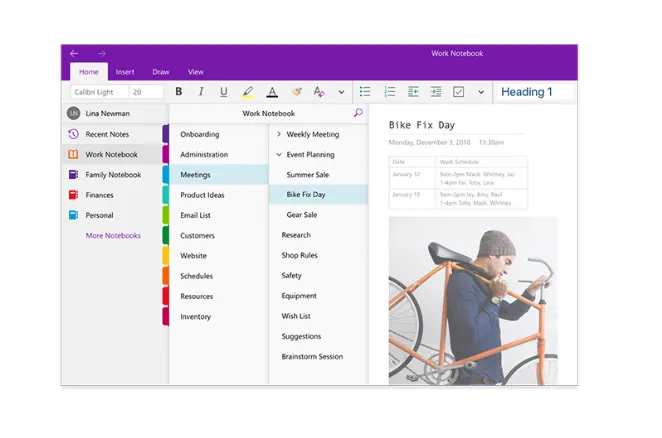This screenshot has width=662, height=438.
Task: Click the Work Schedule table header cell
Action: pyautogui.click(x=481, y=162)
